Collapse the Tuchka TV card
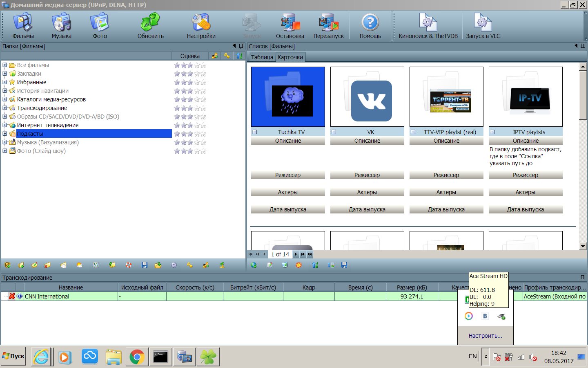The image size is (588, 368). point(254,132)
